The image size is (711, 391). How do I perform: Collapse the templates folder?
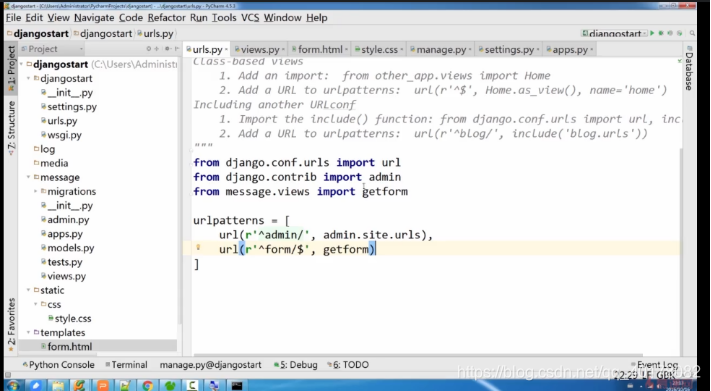(29, 332)
